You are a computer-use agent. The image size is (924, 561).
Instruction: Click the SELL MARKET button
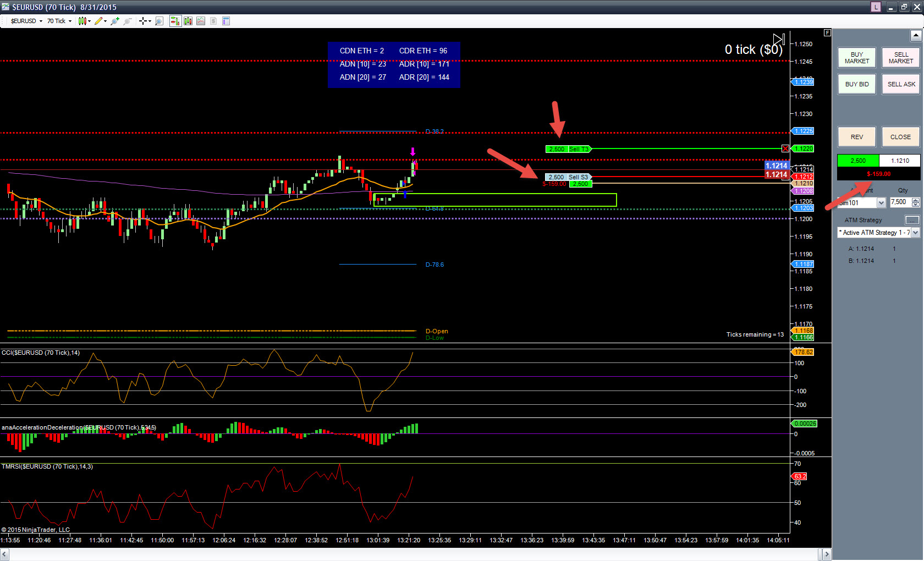pos(901,58)
